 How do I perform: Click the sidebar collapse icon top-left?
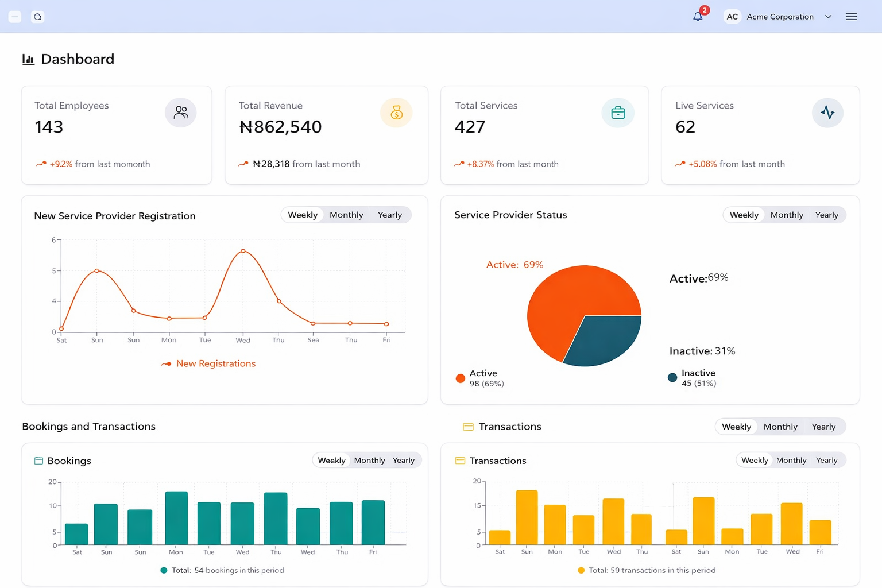tap(15, 17)
